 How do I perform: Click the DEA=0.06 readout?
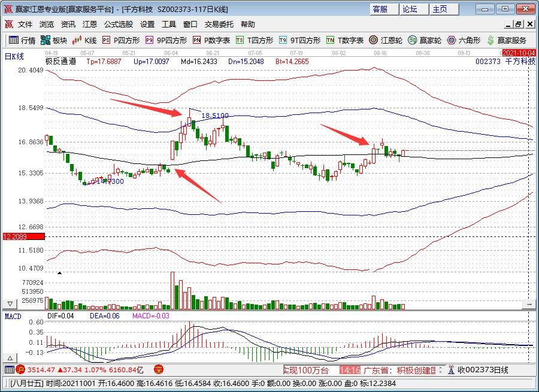(x=105, y=316)
